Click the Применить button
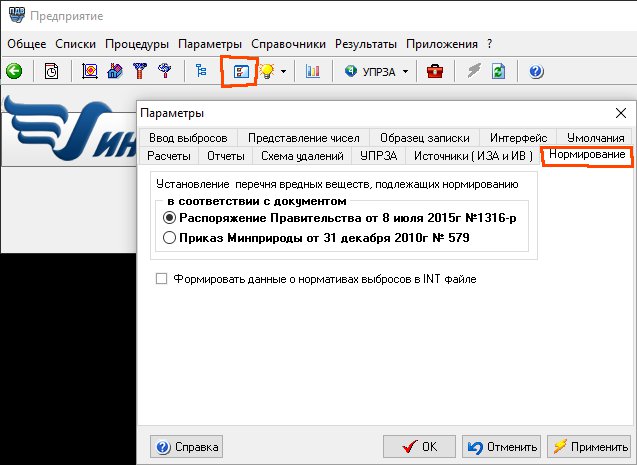Image resolution: width=637 pixels, height=465 pixels. pos(588,446)
